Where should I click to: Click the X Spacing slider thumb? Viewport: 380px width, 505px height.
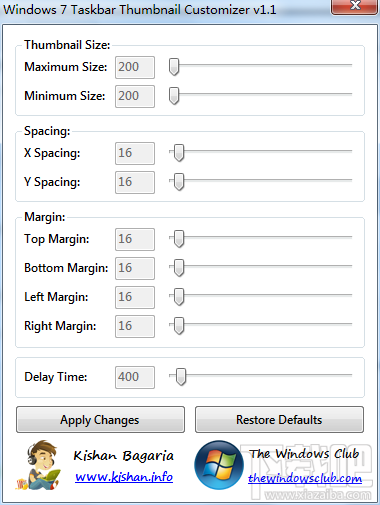pyautogui.click(x=179, y=153)
